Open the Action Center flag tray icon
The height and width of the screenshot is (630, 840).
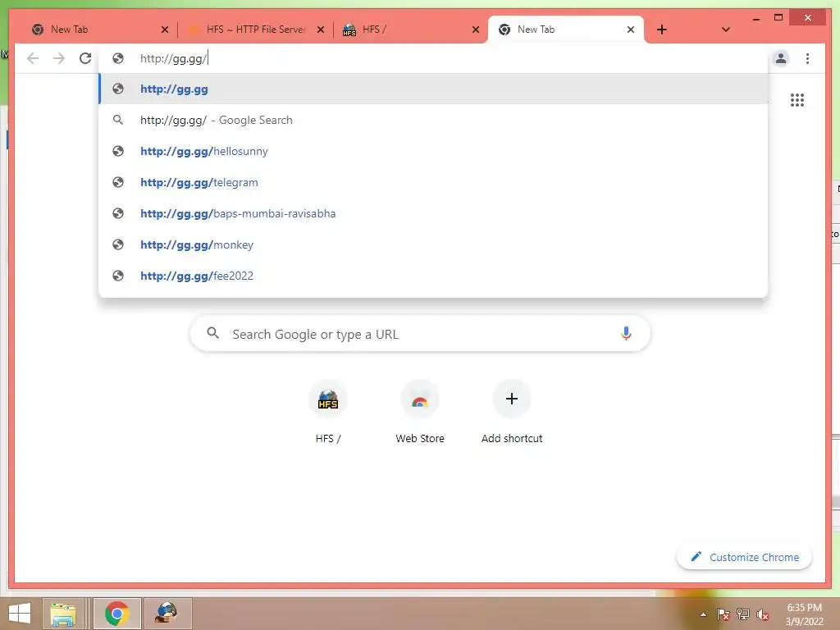pos(724,614)
